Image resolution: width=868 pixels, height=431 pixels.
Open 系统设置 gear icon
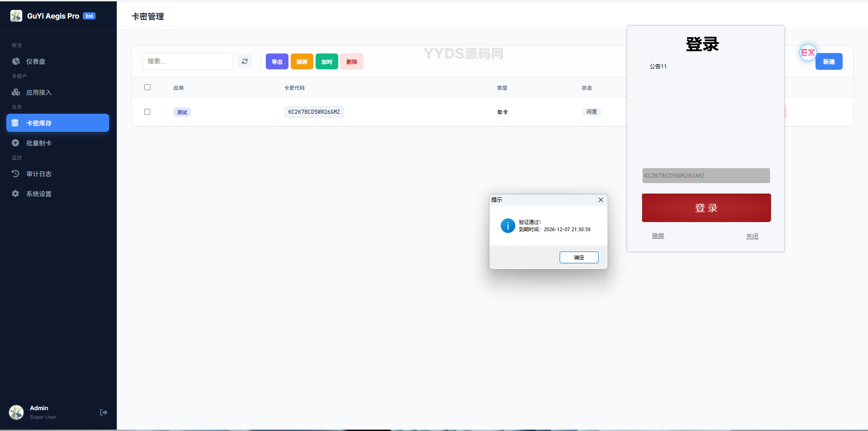(x=15, y=194)
